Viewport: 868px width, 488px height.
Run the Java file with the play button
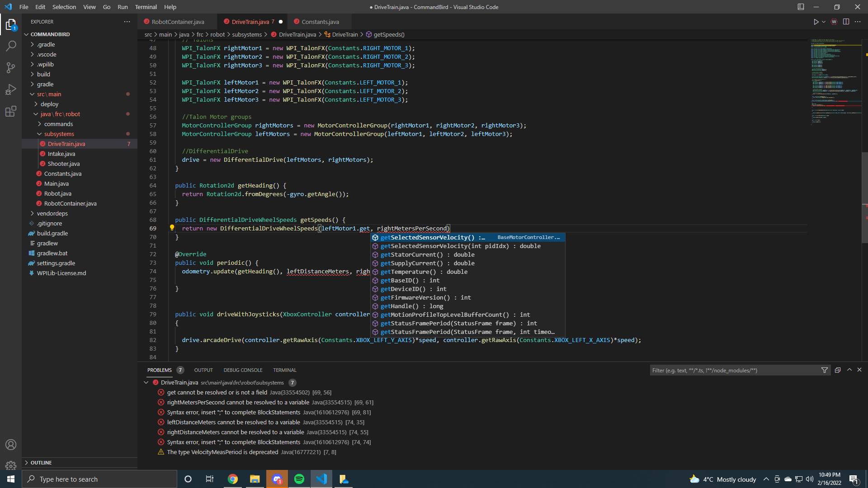click(x=816, y=21)
